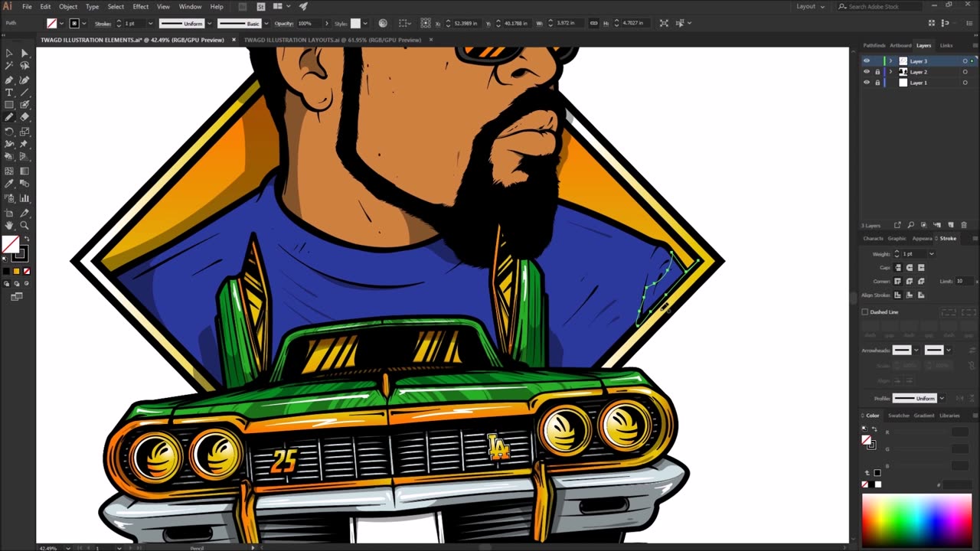Screen dimensions: 980x551
Task: Open the File menu
Action: [27, 6]
